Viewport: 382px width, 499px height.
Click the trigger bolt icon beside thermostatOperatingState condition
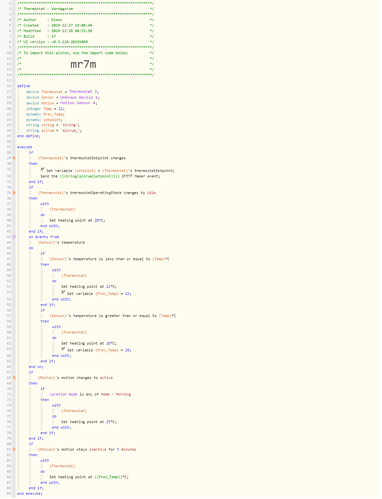[x=14, y=193]
